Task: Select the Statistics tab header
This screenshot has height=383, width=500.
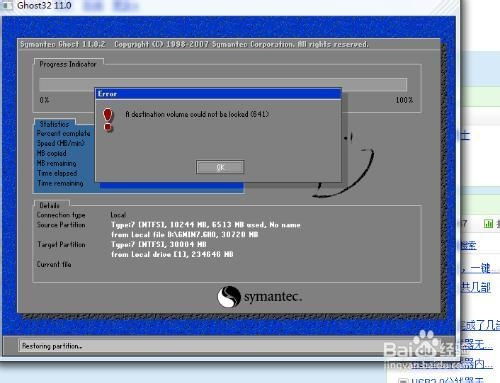Action: click(55, 124)
